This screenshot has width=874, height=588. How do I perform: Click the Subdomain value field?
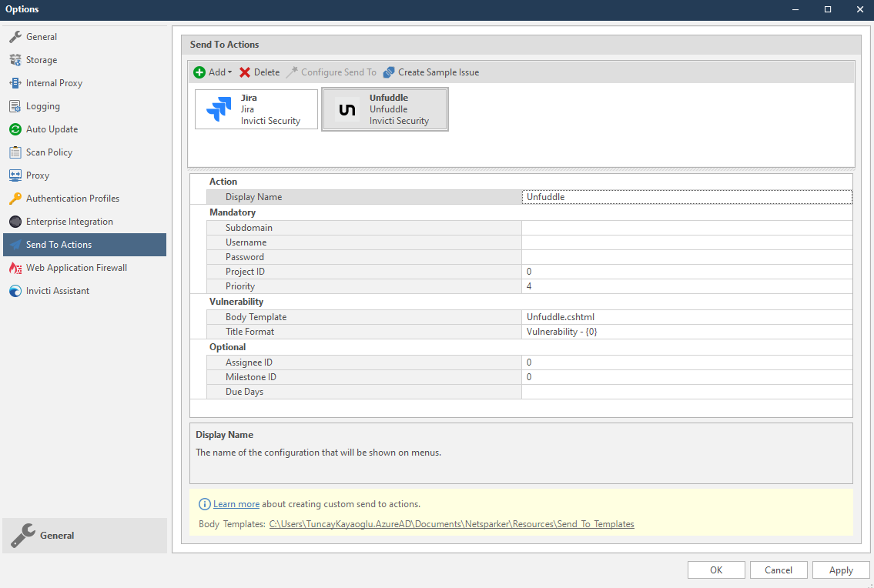click(x=686, y=227)
